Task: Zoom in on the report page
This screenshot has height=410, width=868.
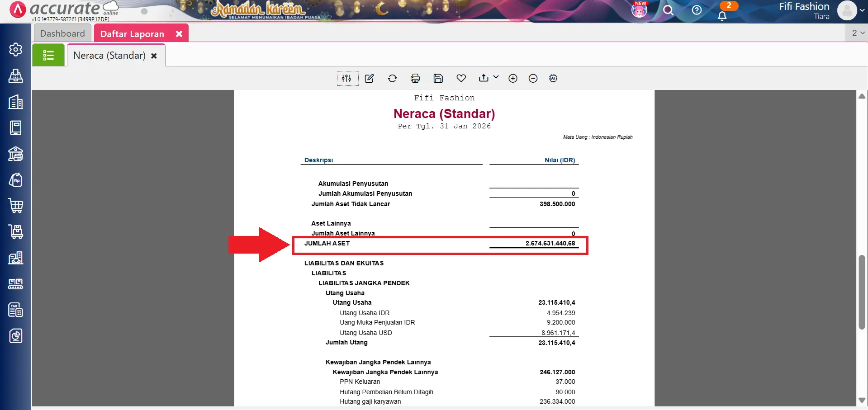Action: (x=513, y=78)
